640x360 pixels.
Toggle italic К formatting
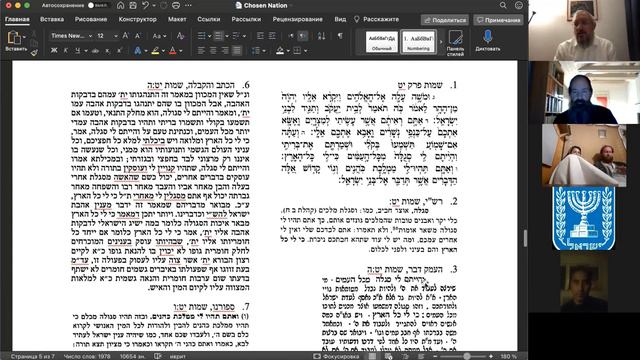pyautogui.click(x=66, y=51)
